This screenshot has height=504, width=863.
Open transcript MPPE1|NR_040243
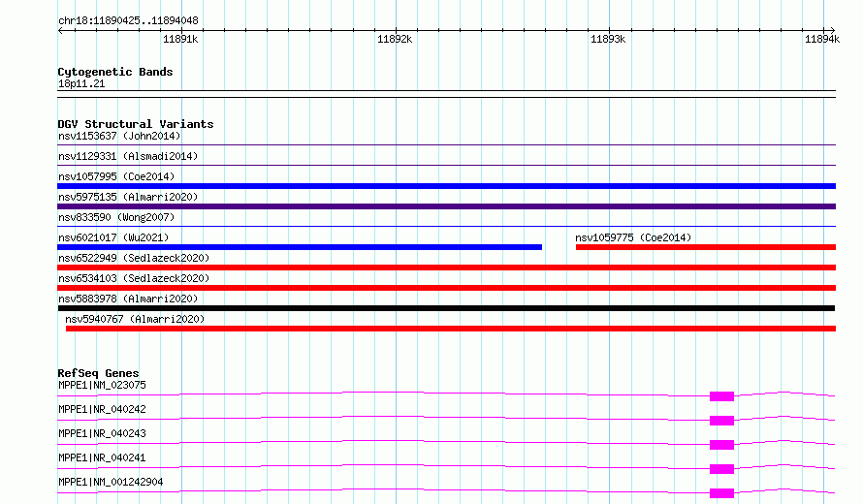pyautogui.click(x=103, y=433)
